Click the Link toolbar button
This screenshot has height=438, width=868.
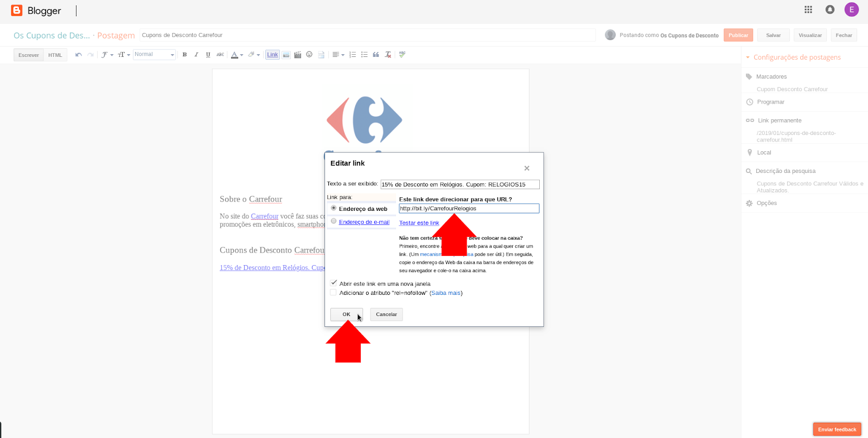(x=272, y=55)
